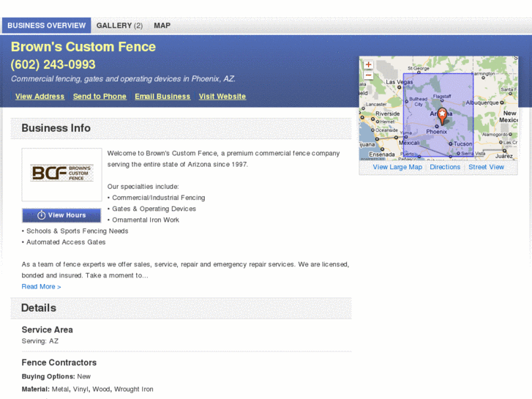Open the Business Overview tab
This screenshot has width=532, height=399.
click(x=47, y=26)
